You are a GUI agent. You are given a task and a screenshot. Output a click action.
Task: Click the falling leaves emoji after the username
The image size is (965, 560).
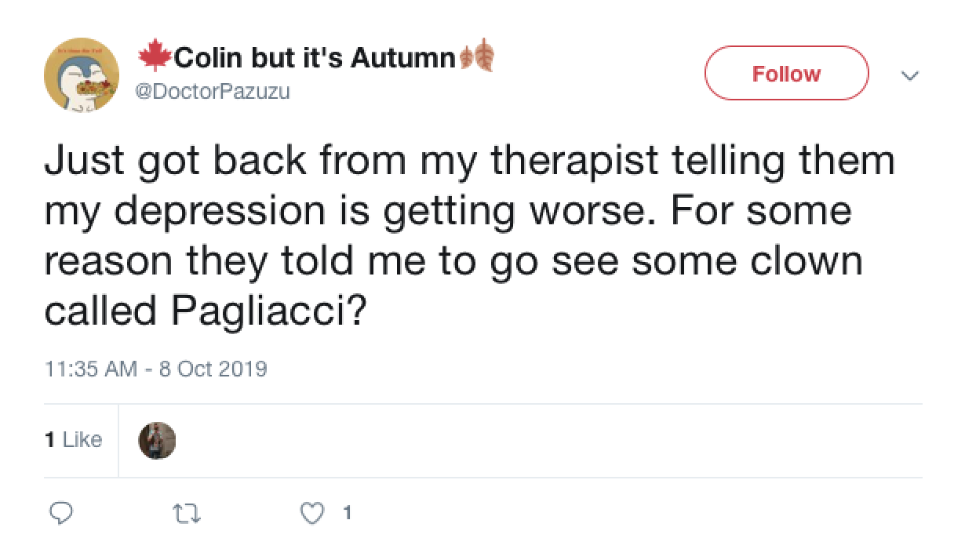(482, 55)
